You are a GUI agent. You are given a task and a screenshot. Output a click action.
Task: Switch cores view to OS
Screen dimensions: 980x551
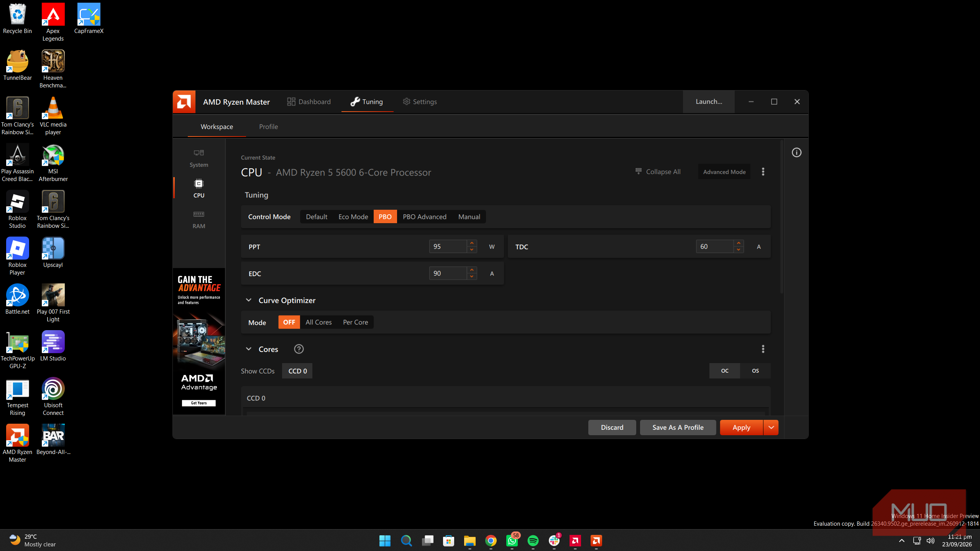coord(755,371)
